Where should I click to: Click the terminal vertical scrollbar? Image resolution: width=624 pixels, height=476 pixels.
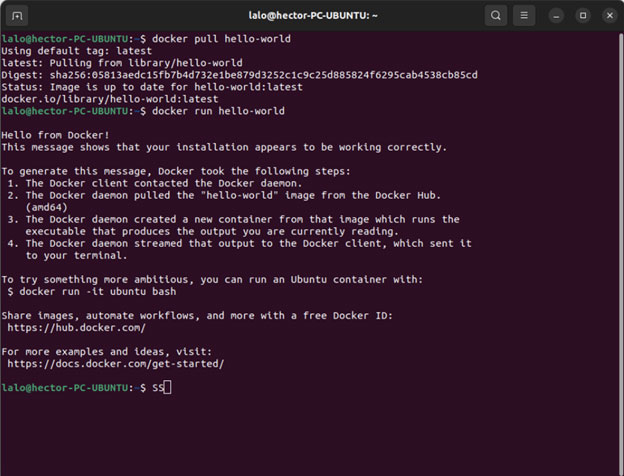pyautogui.click(x=621, y=255)
